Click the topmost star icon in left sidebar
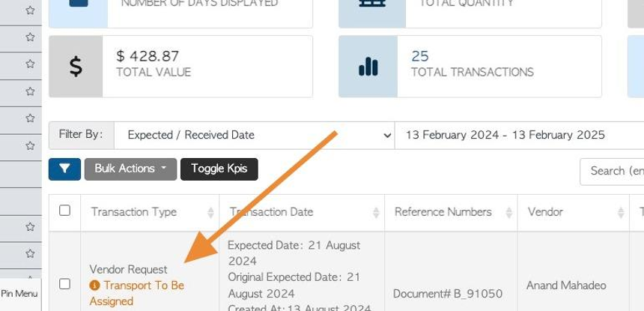Screen dimensions: 644x311 tap(30, 10)
